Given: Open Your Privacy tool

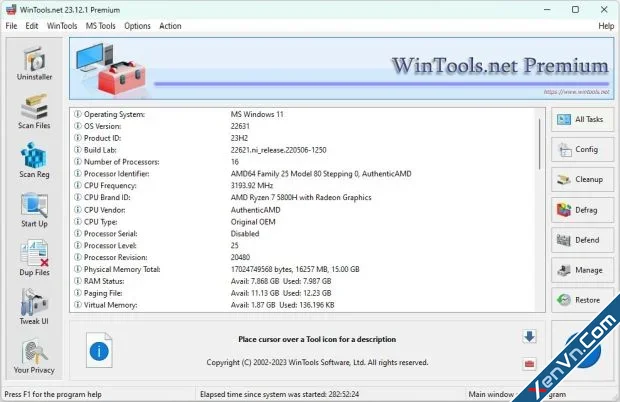Looking at the screenshot, I should pos(34,356).
